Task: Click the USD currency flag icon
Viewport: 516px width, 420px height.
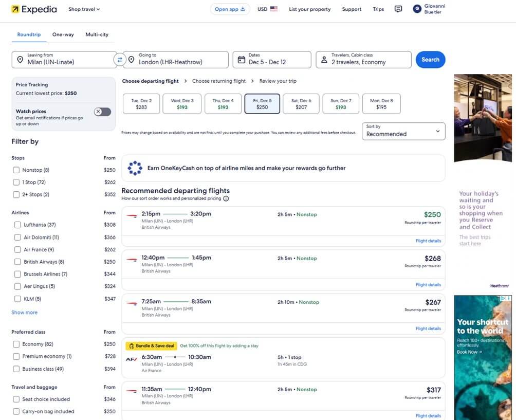Action: click(x=273, y=9)
